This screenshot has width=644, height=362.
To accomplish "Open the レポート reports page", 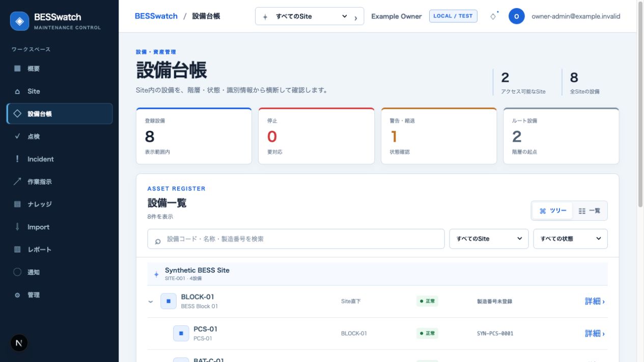I will [x=60, y=250].
